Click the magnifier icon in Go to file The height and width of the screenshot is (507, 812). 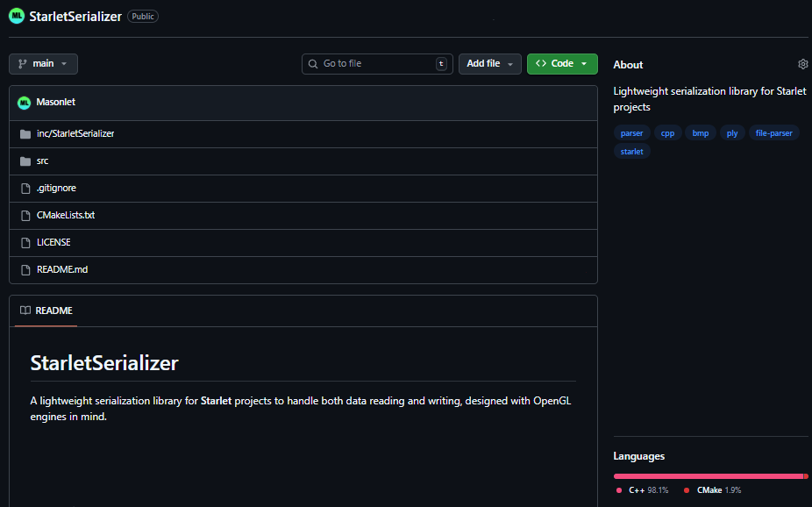coord(313,63)
